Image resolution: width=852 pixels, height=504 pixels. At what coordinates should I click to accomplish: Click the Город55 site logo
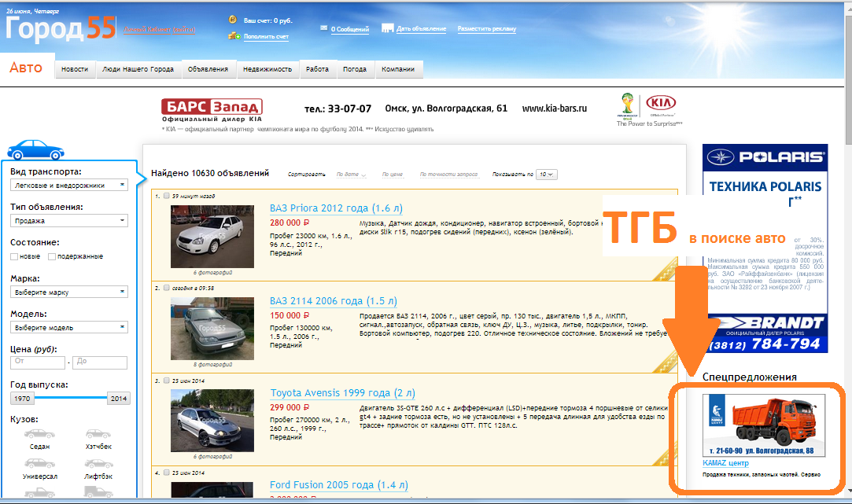click(x=61, y=28)
